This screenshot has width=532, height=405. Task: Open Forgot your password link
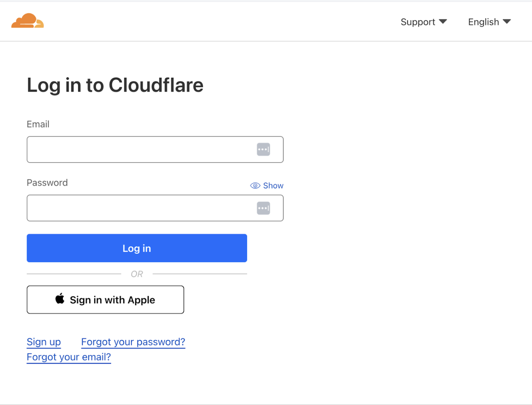[x=133, y=342]
